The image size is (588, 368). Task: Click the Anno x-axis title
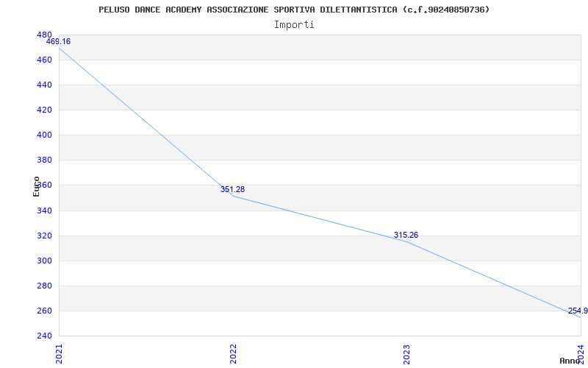(570, 361)
